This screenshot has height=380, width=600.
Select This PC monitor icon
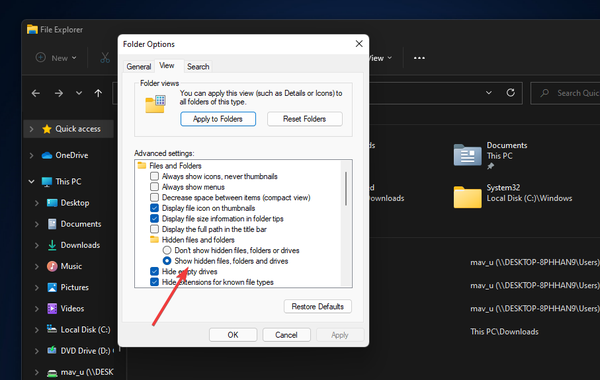coord(47,182)
